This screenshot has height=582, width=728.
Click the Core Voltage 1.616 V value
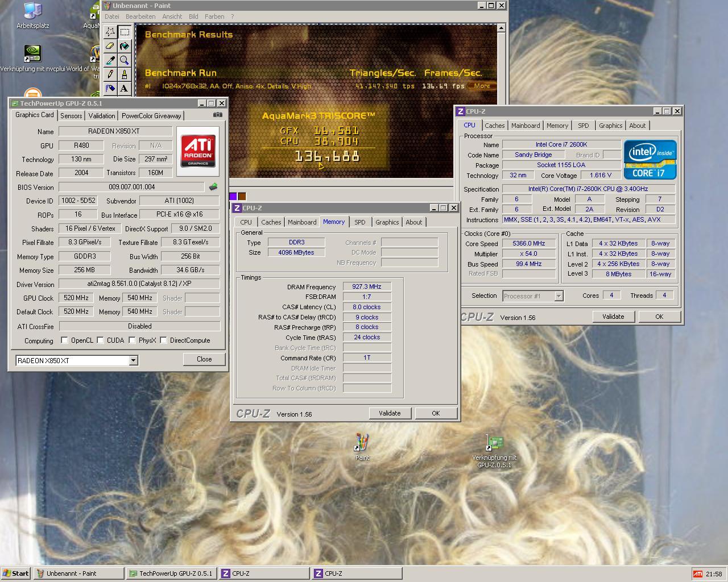pyautogui.click(x=601, y=175)
